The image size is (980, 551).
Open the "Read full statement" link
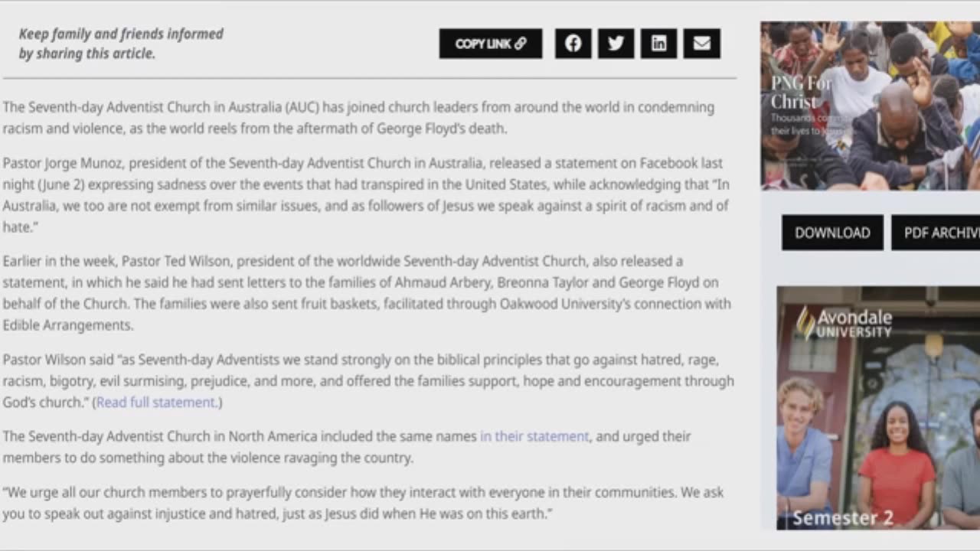pyautogui.click(x=156, y=403)
